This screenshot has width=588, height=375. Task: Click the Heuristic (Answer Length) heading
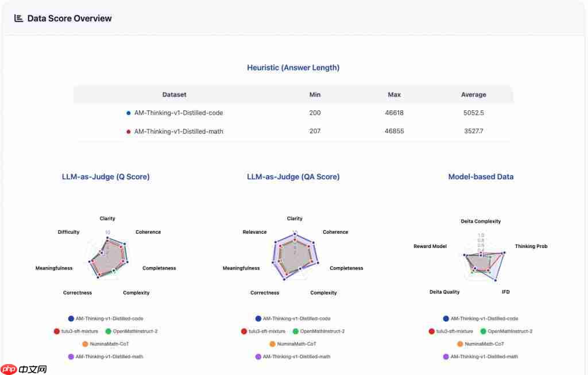tap(293, 68)
